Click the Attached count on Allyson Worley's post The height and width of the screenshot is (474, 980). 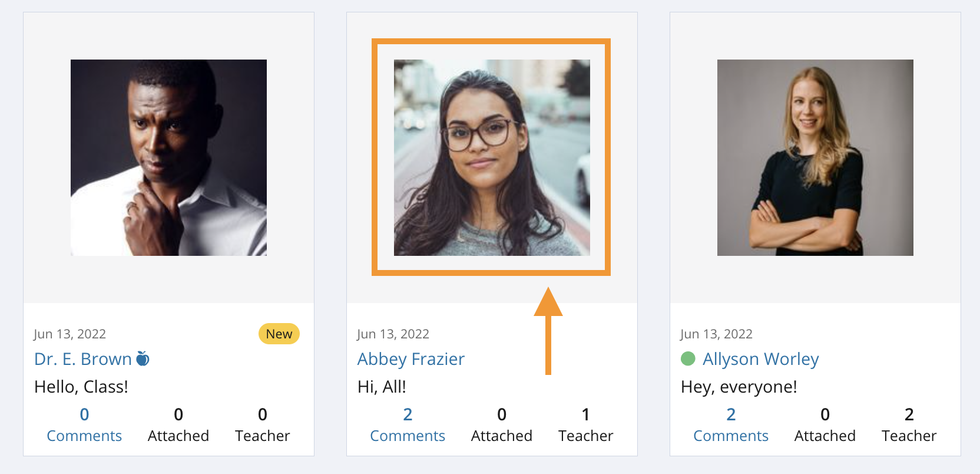coord(825,424)
